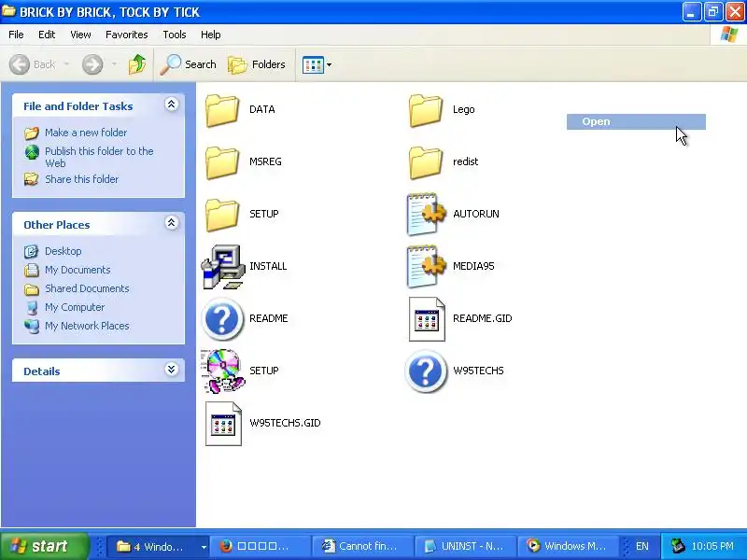Switch to Windows Media Player taskbar button
The image size is (747, 560).
pos(569,546)
